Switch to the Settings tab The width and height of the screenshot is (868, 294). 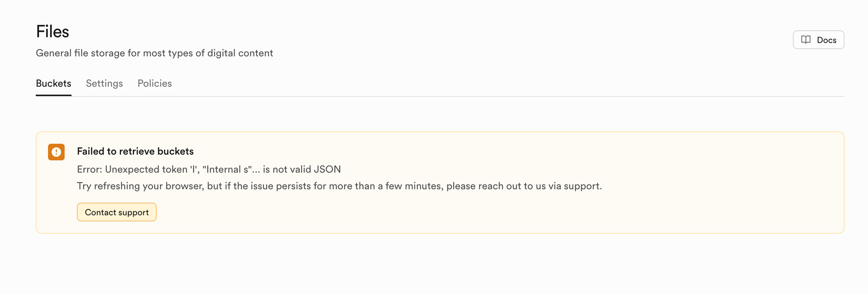point(104,83)
